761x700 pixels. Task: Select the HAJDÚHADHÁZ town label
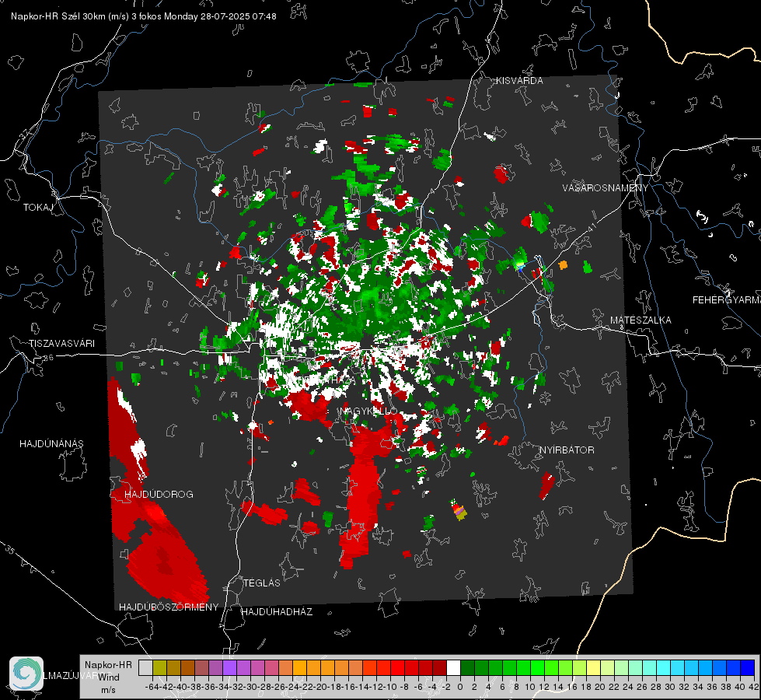coord(277,611)
